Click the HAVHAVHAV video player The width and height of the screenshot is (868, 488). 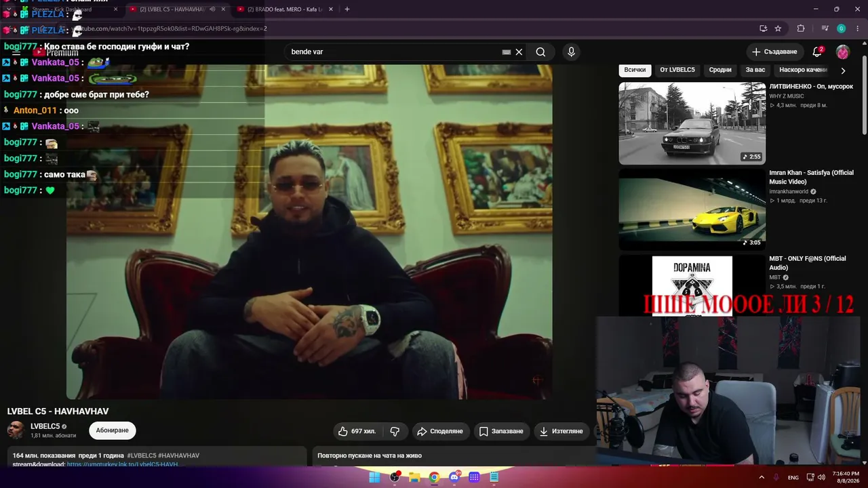click(x=309, y=232)
